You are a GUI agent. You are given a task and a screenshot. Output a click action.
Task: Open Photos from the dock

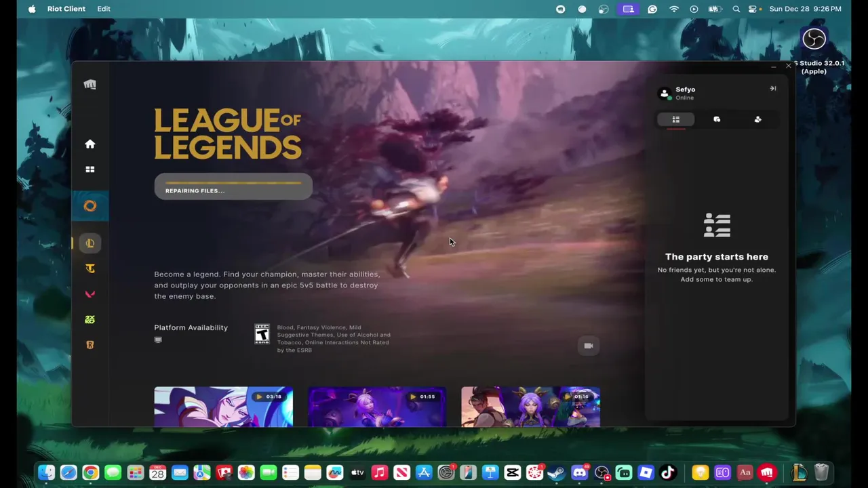tap(246, 472)
